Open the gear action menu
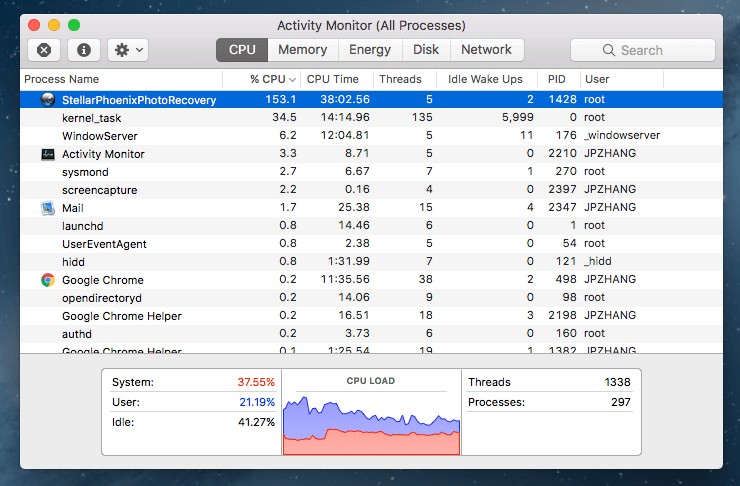The width and height of the screenshot is (740, 486). tap(128, 50)
